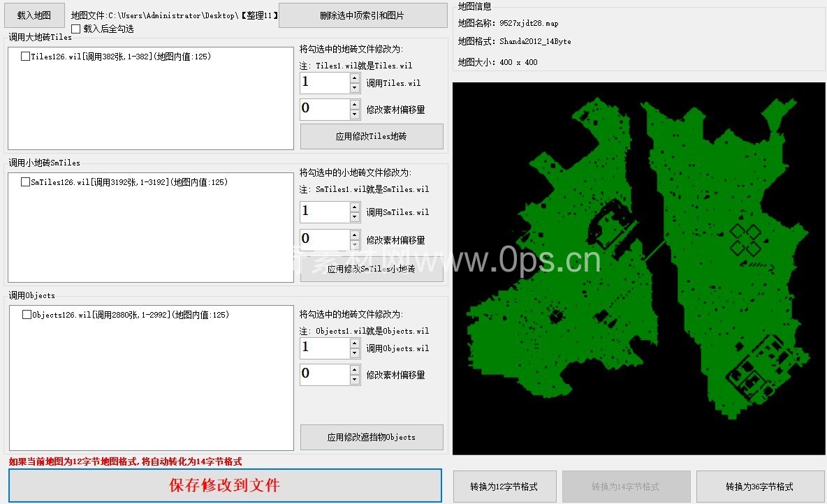
Task: Click 转换为12字节格式 button
Action: (505, 487)
